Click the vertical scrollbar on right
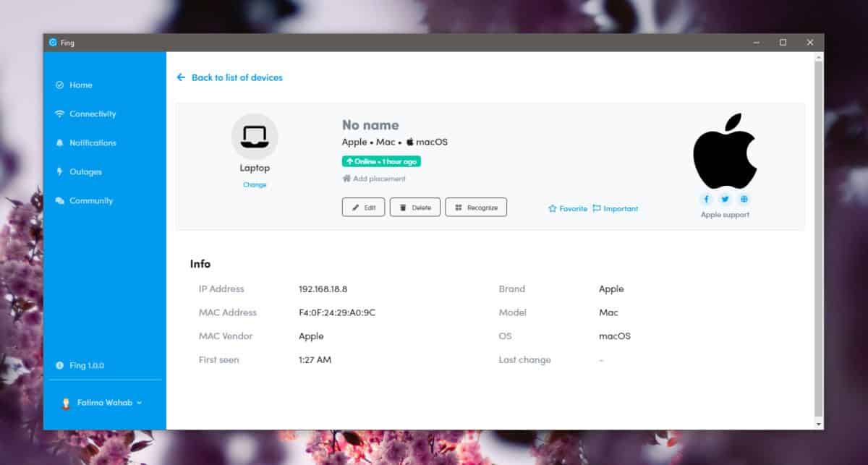Viewport: 868px width, 465px height. [819, 239]
